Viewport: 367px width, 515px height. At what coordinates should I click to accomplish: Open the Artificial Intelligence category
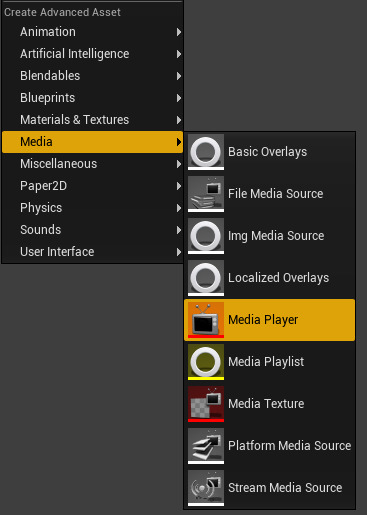pos(92,54)
